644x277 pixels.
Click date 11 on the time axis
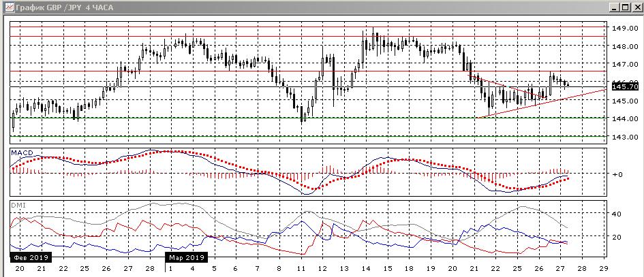coord(301,269)
